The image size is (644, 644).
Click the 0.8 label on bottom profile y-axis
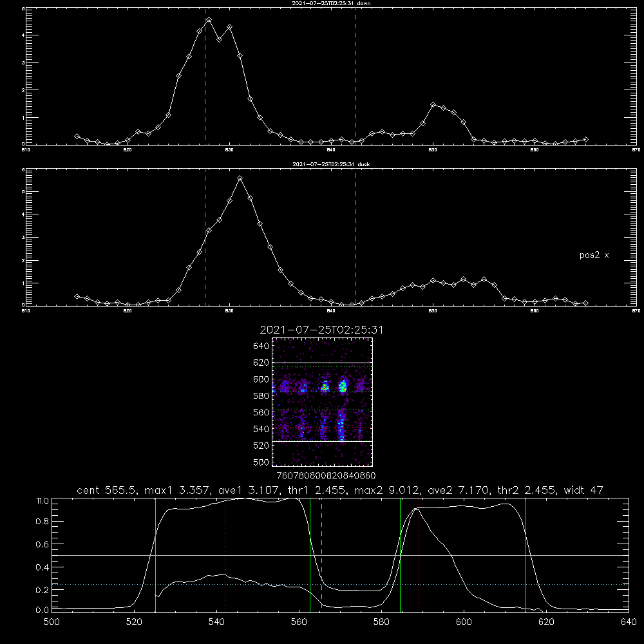point(43,522)
